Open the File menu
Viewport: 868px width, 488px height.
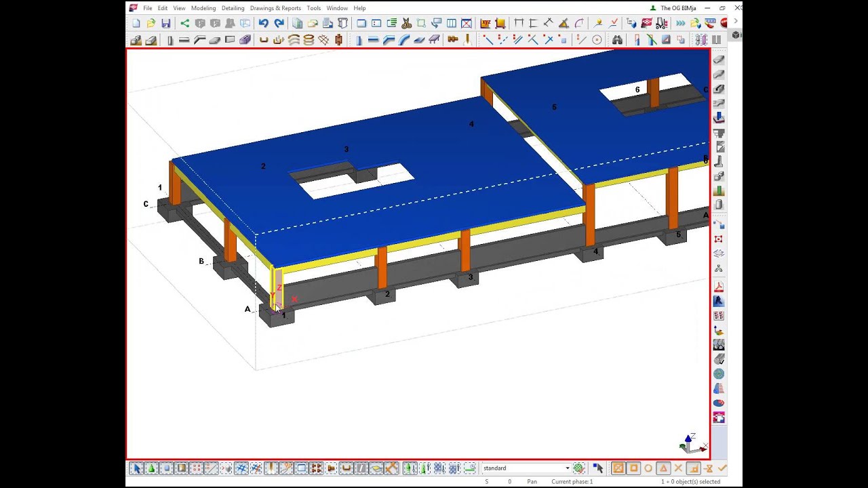click(x=147, y=8)
